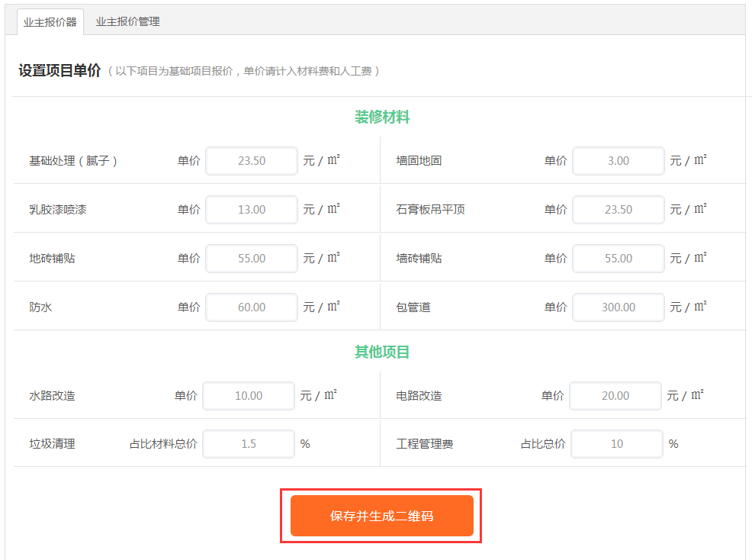
Task: Select the 防水 unit price input
Action: pos(252,307)
